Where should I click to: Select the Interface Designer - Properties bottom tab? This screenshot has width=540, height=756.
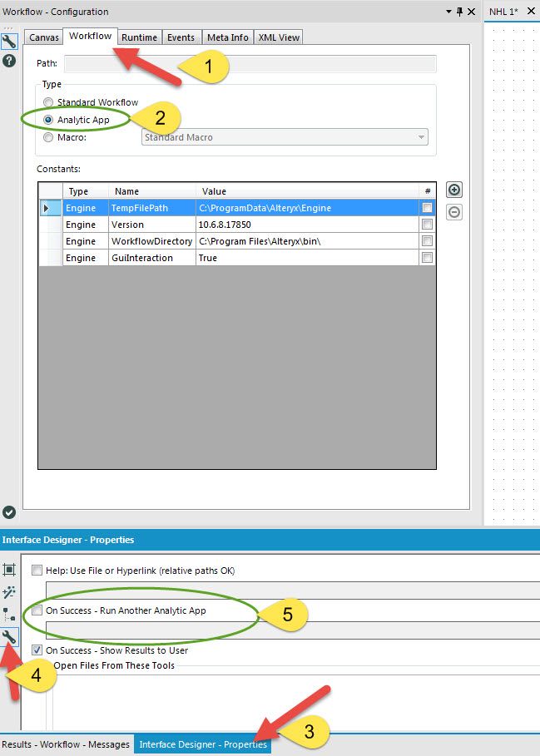point(202,744)
